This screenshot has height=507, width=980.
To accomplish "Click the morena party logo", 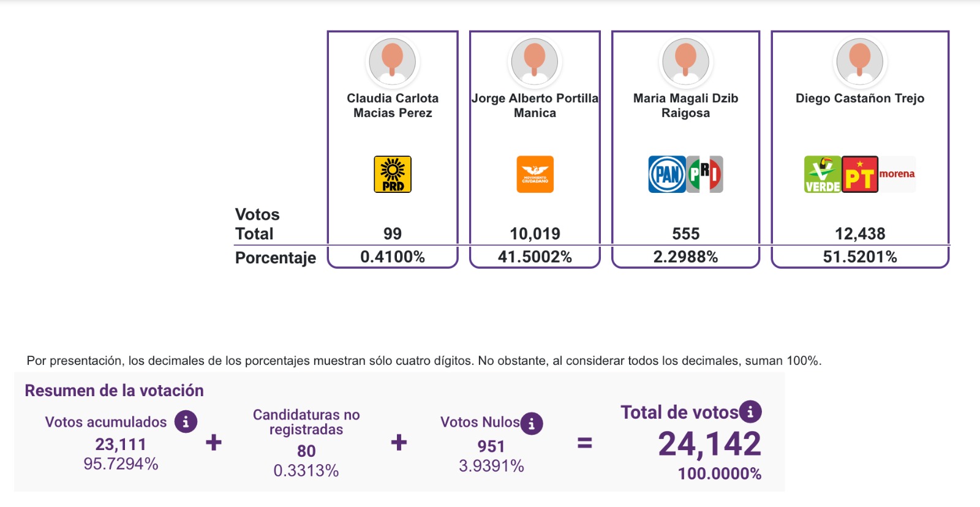I will pyautogui.click(x=897, y=175).
